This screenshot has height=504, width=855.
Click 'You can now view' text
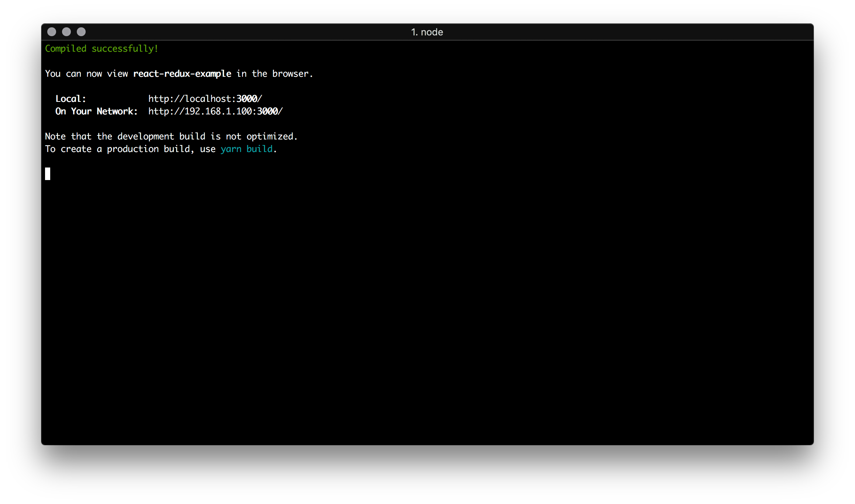tap(86, 74)
